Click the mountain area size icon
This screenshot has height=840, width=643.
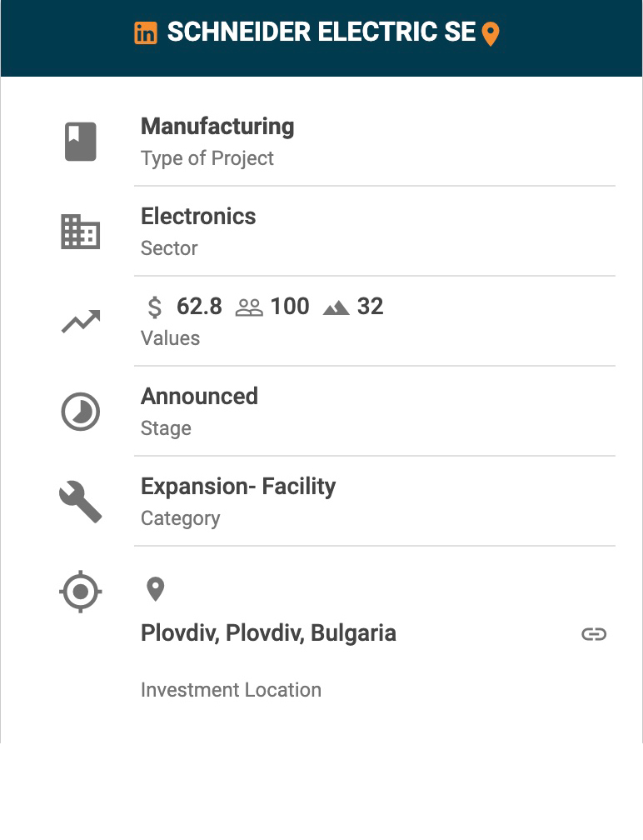click(x=336, y=308)
